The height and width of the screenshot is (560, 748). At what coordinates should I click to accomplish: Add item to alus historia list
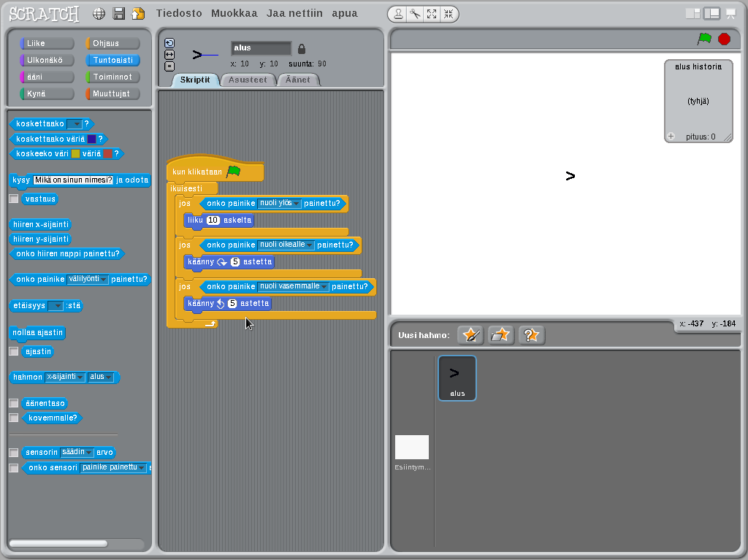pyautogui.click(x=671, y=137)
